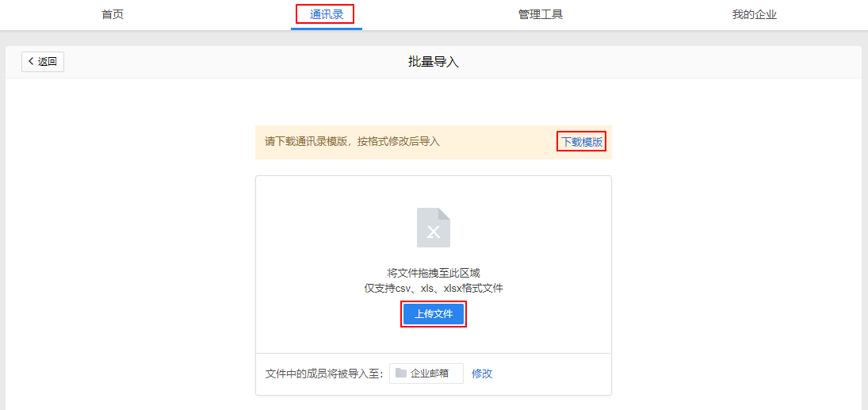
Task: Click the Excel file icon in drop area
Action: [x=434, y=228]
